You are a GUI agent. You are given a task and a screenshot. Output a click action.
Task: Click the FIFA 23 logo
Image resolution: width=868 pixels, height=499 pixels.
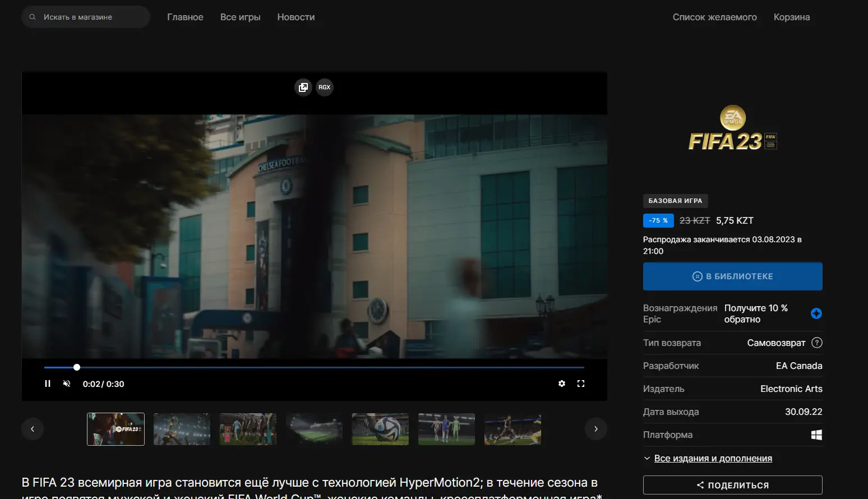[x=732, y=128]
